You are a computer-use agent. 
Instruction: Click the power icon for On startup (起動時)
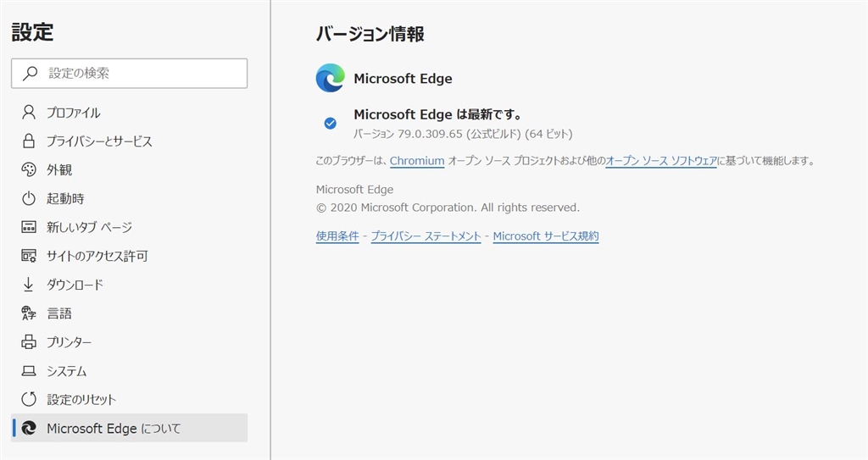click(29, 198)
